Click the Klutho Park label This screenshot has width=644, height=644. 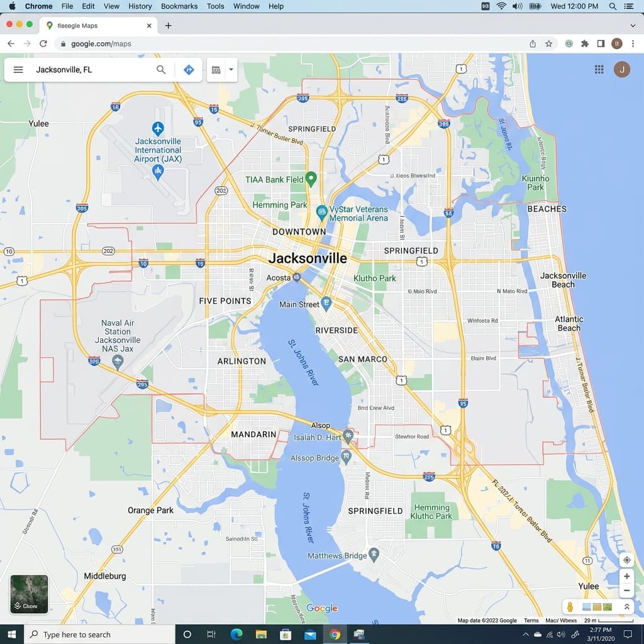(375, 278)
